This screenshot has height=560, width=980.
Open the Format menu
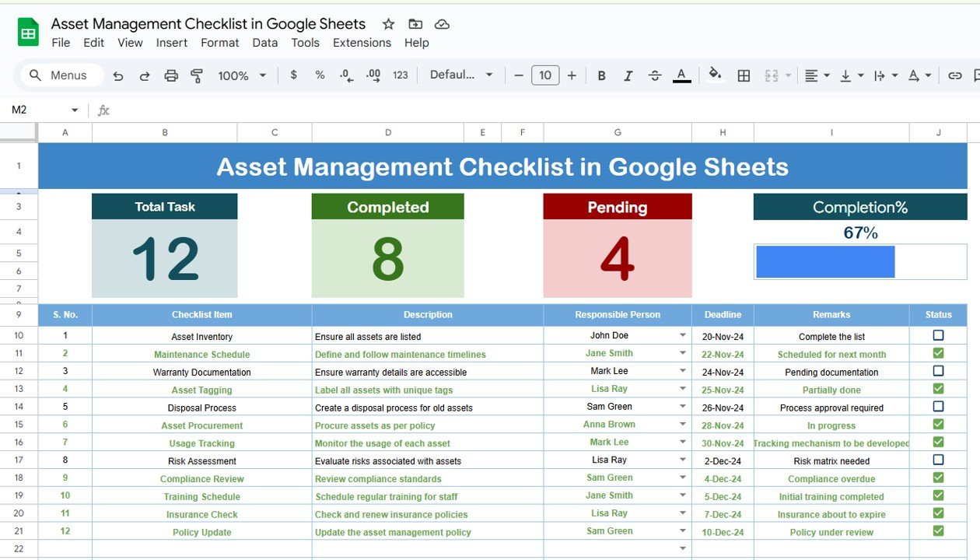tap(220, 43)
